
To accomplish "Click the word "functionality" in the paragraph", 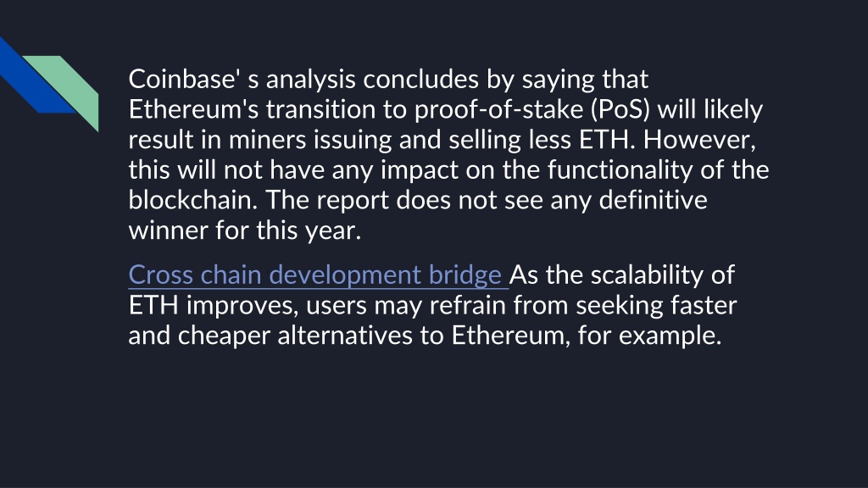I will [x=620, y=169].
